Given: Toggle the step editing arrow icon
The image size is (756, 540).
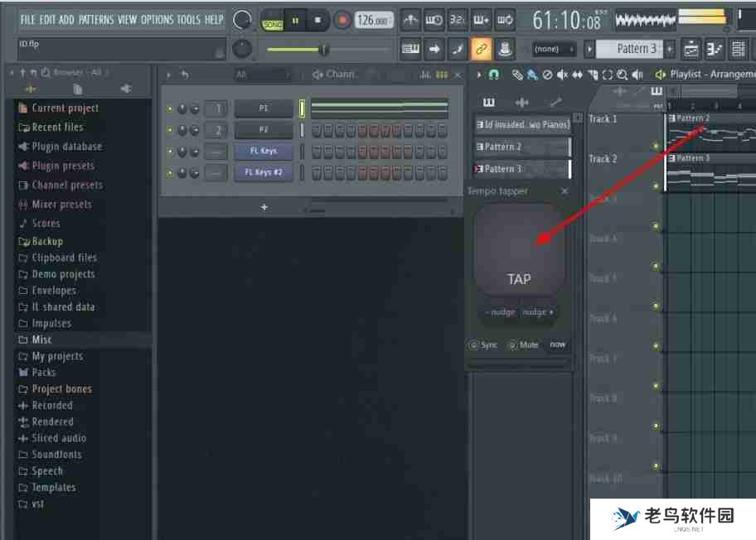Looking at the screenshot, I should pos(434,49).
